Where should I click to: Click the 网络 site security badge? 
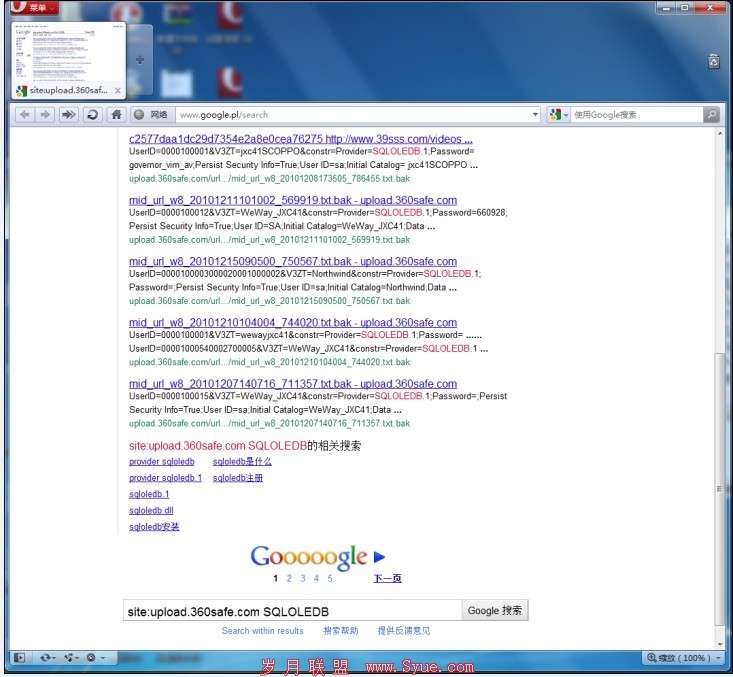pos(151,115)
